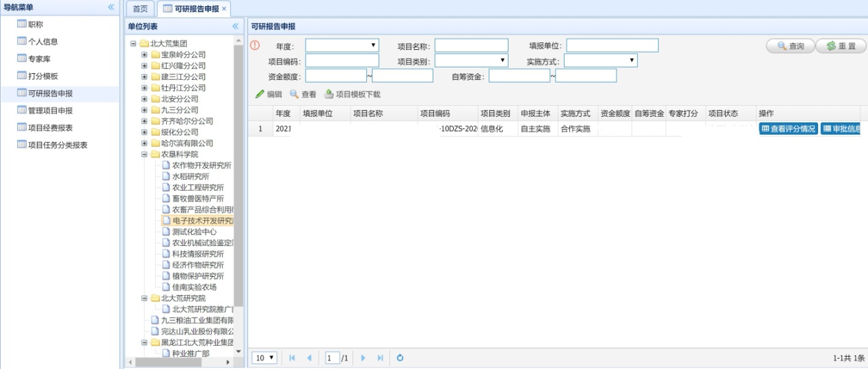Screen dimensions: 868x369
Task: Click the 项目经费报表 menu icon
Action: pyautogui.click(x=22, y=127)
